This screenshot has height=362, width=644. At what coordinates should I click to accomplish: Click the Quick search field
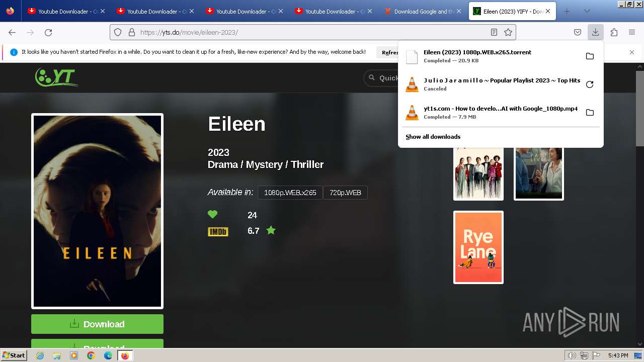point(381,78)
